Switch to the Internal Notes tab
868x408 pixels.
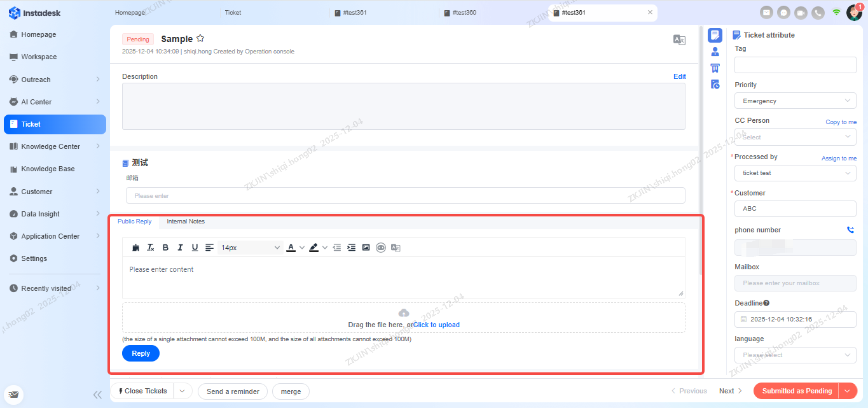click(x=186, y=222)
